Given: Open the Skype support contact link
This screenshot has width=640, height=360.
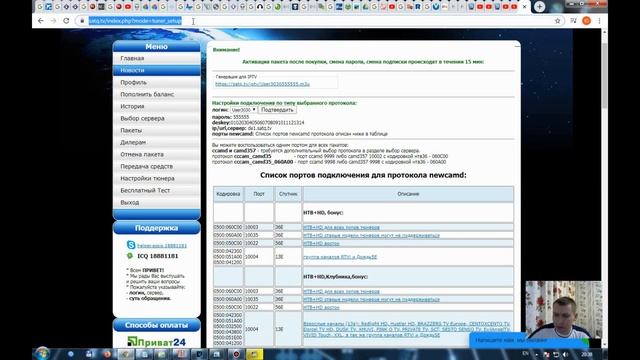Looking at the screenshot, I should click(162, 246).
